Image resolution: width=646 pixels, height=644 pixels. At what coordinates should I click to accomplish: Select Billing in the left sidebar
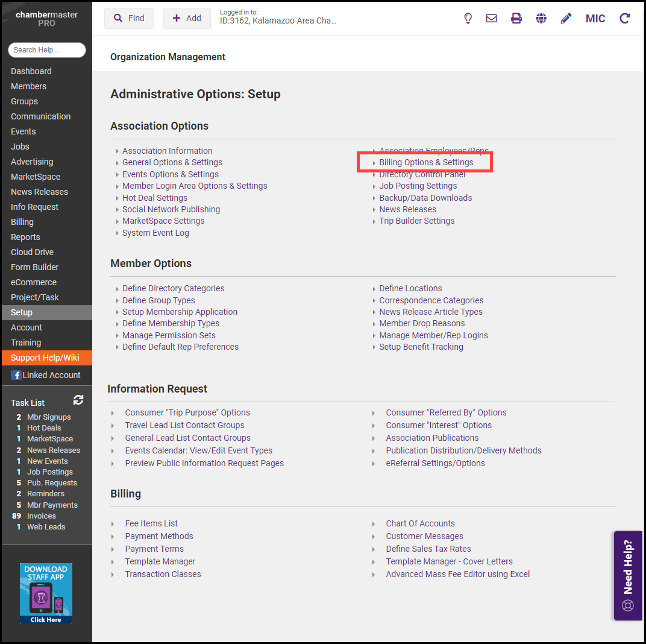22,222
